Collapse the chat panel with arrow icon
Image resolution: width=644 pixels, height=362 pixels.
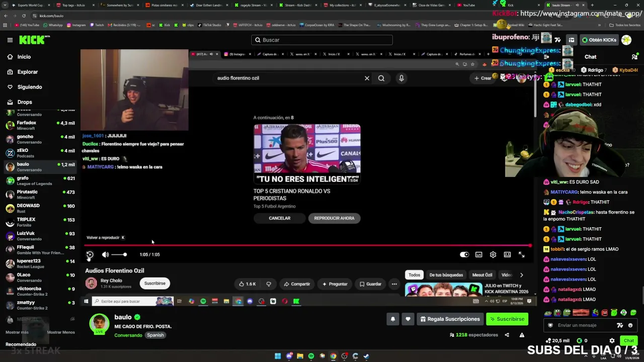tap(547, 57)
